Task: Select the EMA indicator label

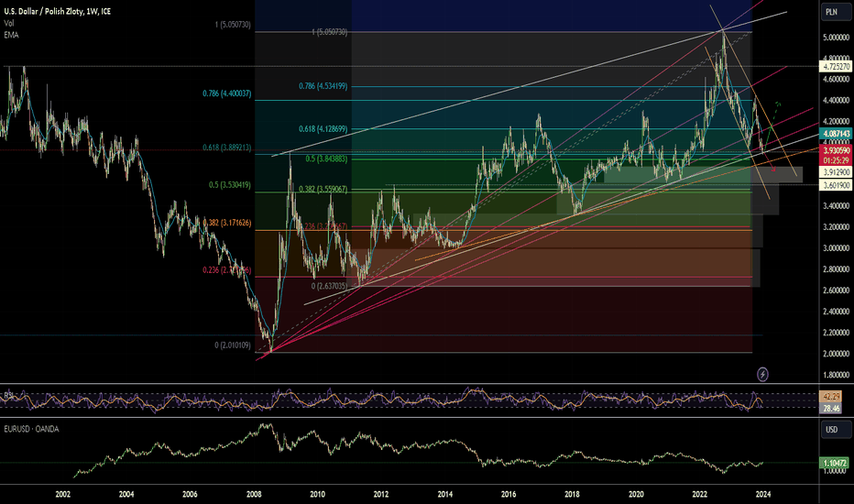Action: [x=11, y=35]
